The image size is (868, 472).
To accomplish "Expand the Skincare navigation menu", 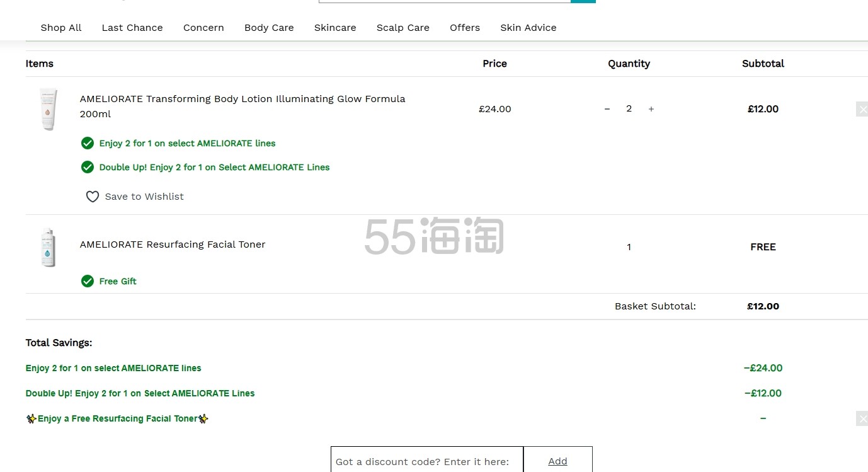I will [x=335, y=28].
